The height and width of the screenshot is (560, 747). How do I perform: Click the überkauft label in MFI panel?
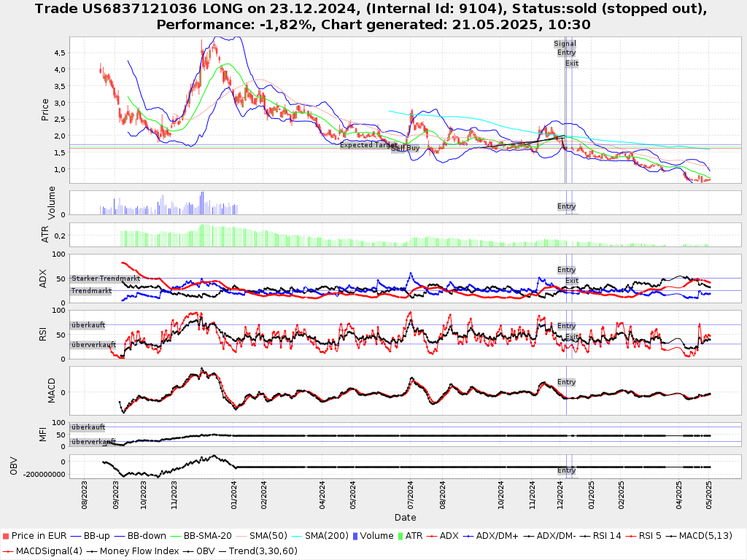point(88,427)
